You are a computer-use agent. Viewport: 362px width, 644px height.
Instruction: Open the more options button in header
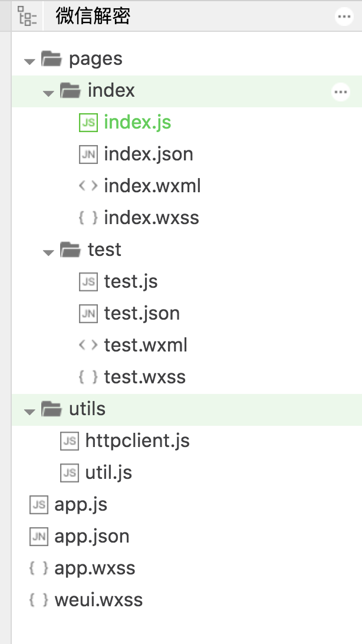pyautogui.click(x=344, y=17)
